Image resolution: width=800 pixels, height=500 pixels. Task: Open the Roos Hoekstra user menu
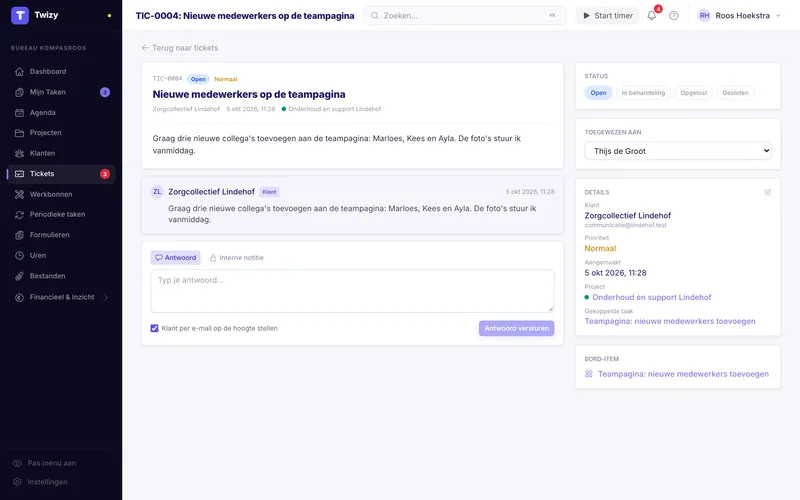point(739,15)
